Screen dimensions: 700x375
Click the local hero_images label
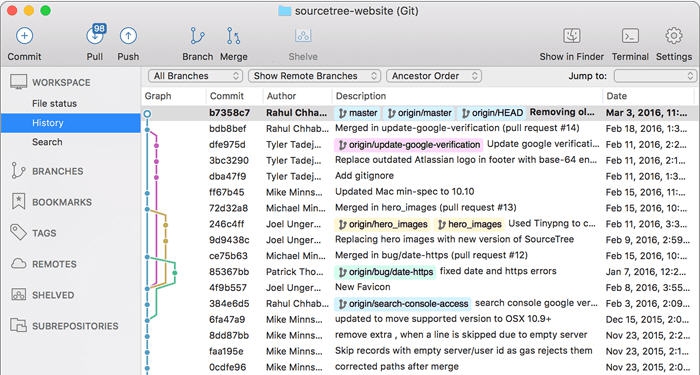click(469, 224)
